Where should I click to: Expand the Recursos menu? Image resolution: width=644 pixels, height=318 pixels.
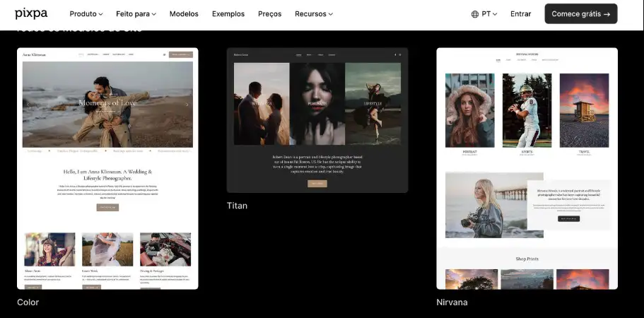pos(313,14)
